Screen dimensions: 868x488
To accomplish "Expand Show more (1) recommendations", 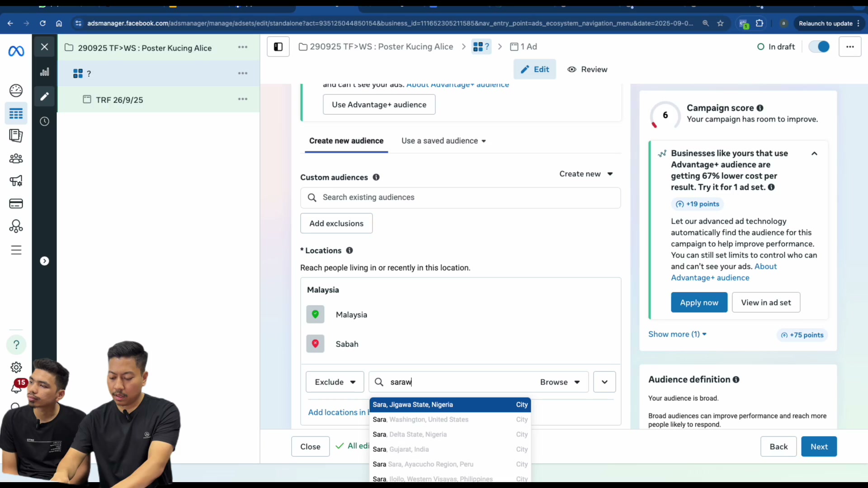I will [677, 334].
